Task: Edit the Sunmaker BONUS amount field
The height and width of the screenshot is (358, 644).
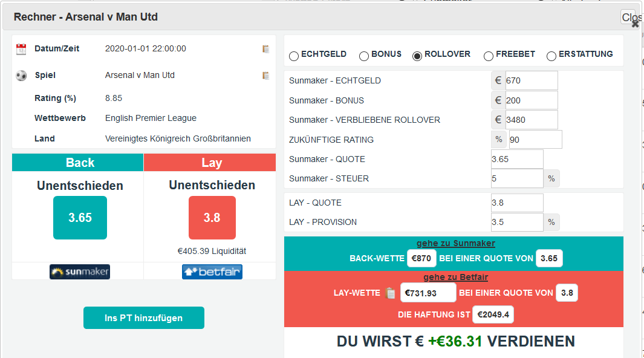Action: [531, 100]
